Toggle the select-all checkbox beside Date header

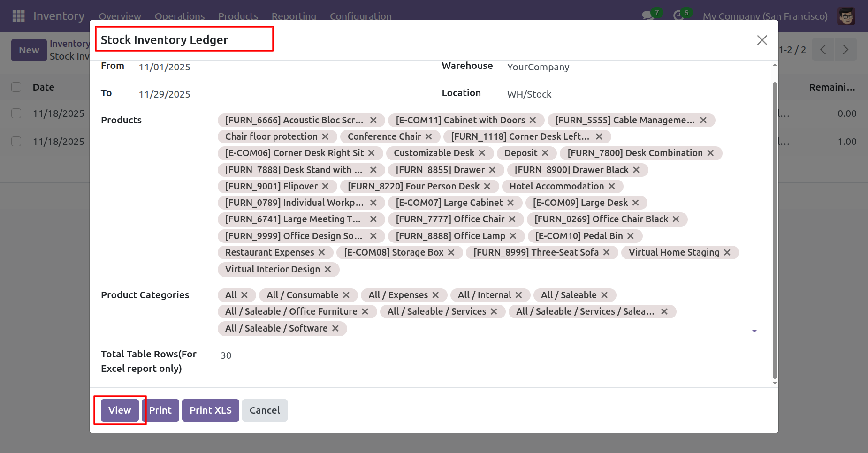tap(16, 87)
